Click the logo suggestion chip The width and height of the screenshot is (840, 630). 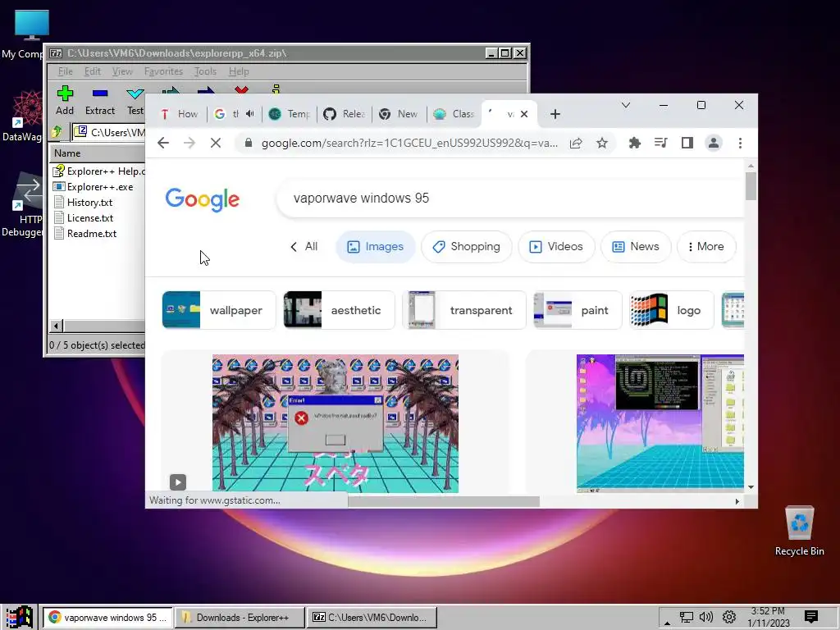(671, 310)
